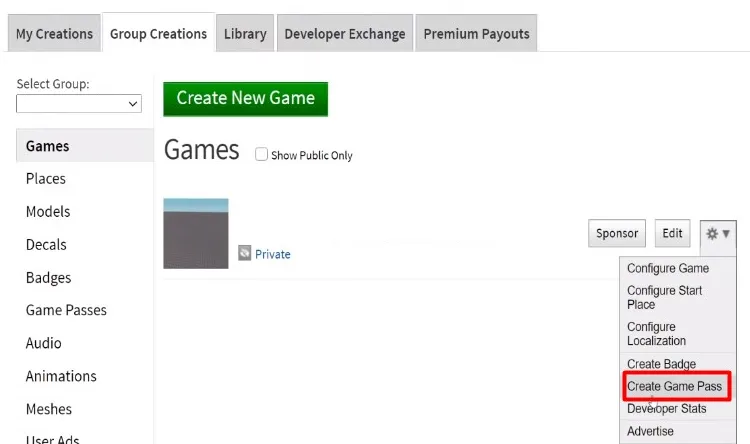Open Game Passes in the left sidebar
The image size is (750, 444).
(66, 310)
